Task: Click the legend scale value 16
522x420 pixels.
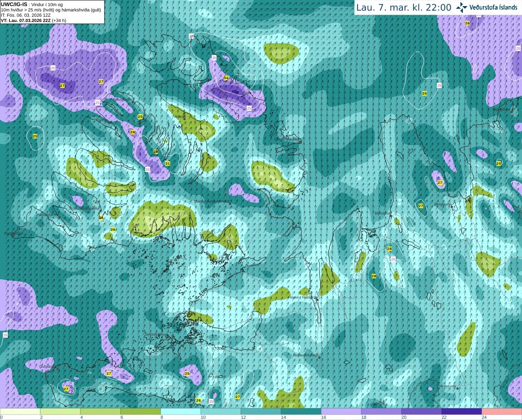Action: tap(323, 417)
